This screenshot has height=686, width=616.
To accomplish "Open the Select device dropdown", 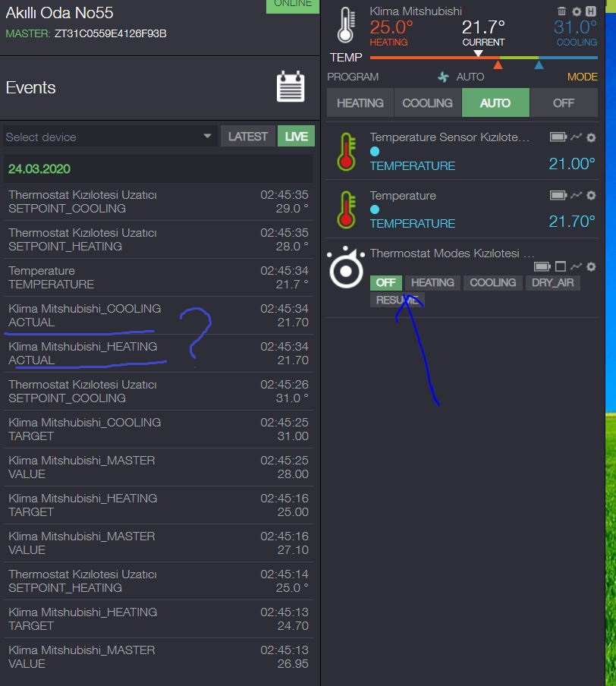I will tap(109, 137).
